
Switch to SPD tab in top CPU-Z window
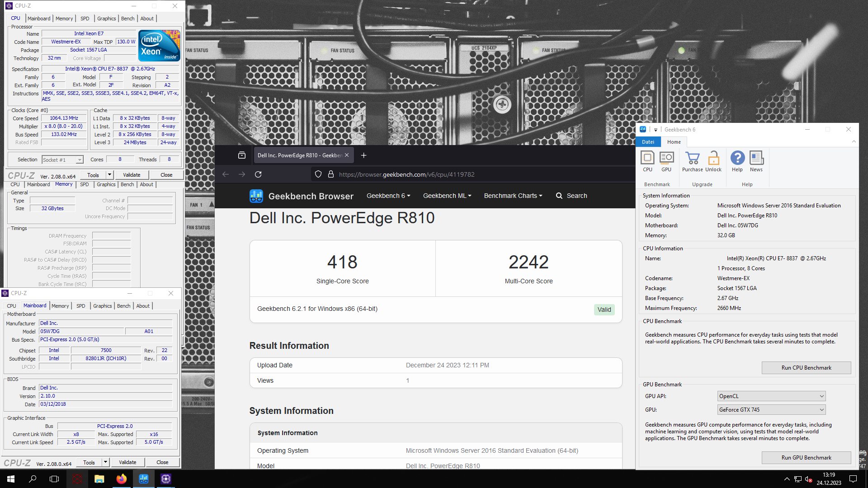85,19
